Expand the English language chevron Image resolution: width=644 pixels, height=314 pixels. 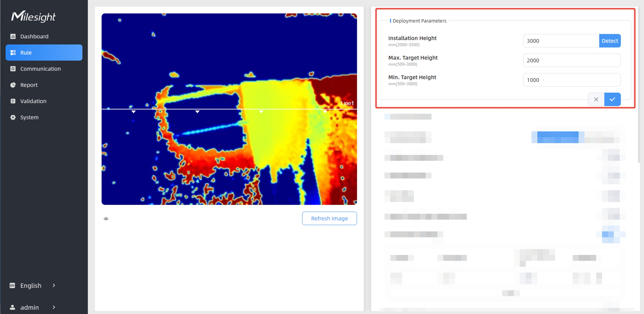pyautogui.click(x=54, y=285)
